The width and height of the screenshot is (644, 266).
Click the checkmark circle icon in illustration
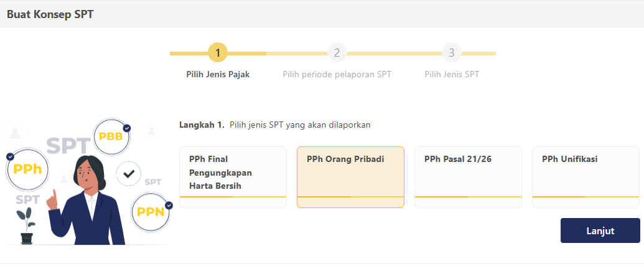[129, 174]
